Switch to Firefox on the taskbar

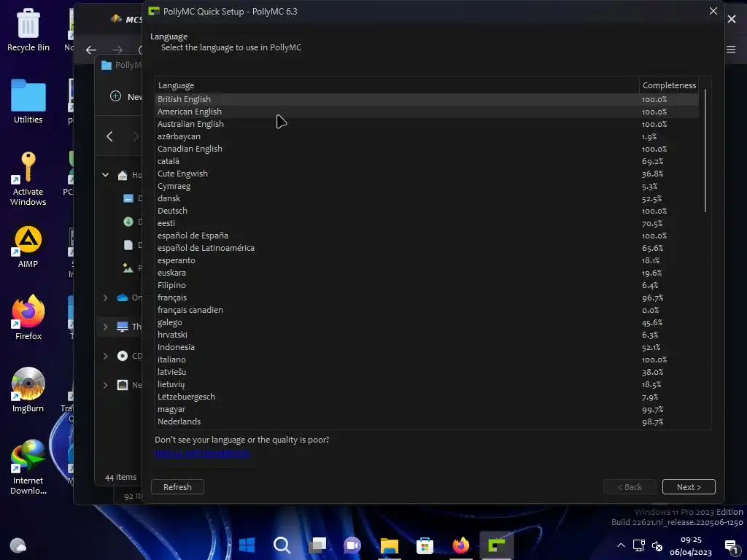pos(460,545)
